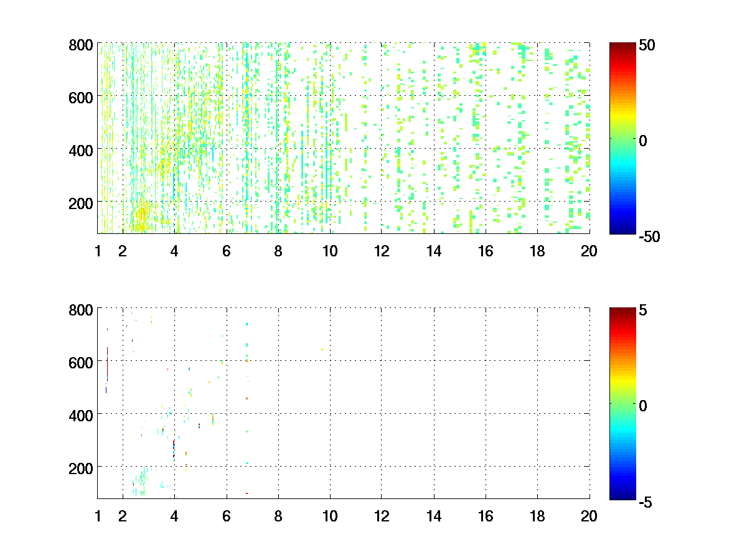Click x-axis tick '2' of upper plot
747x560 pixels.
[123, 251]
